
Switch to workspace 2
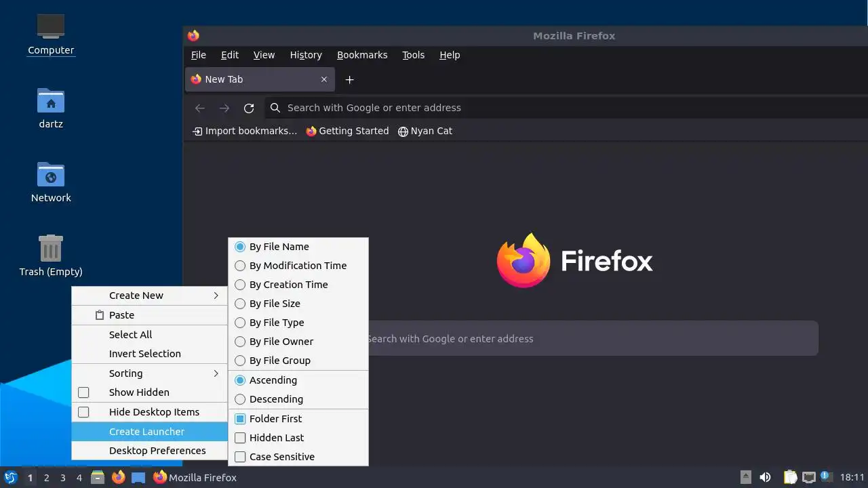point(47,477)
